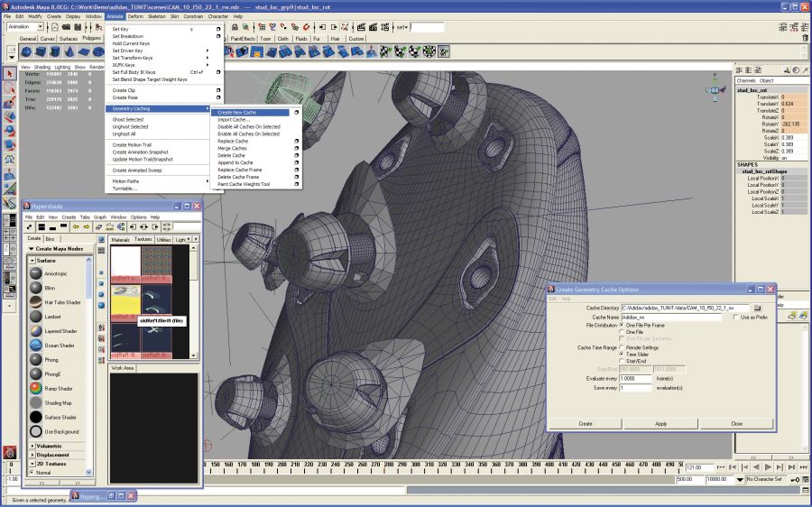
Task: Expand the Volumetric nodes section
Action: (x=34, y=446)
